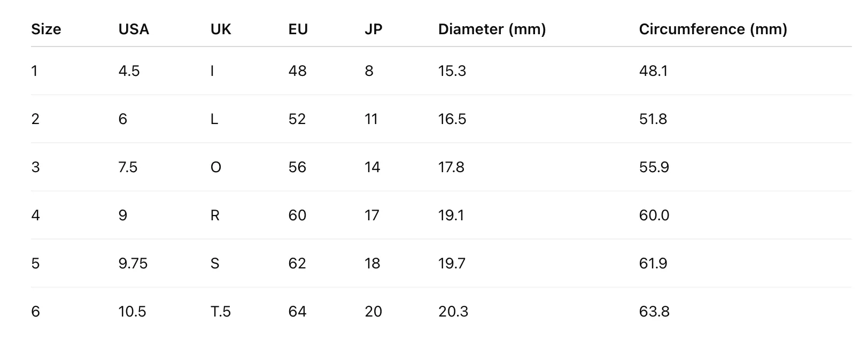
Task: Select circumference value 60.0
Action: [654, 215]
